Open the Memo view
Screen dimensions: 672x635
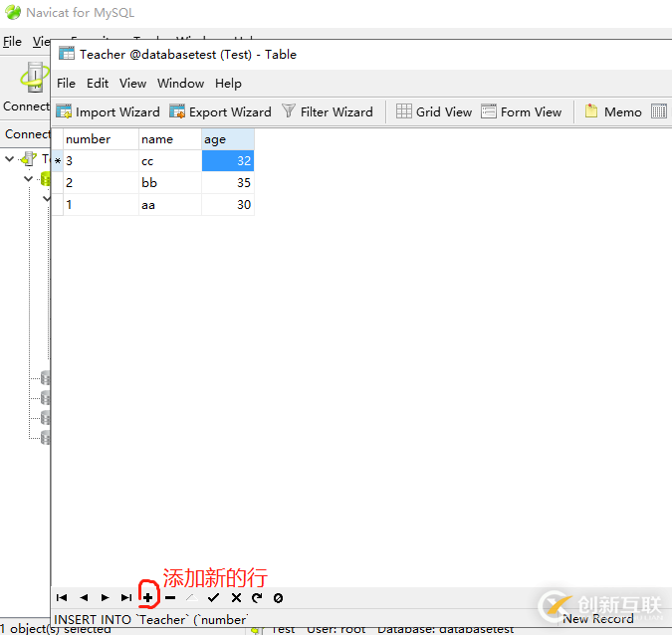[613, 111]
